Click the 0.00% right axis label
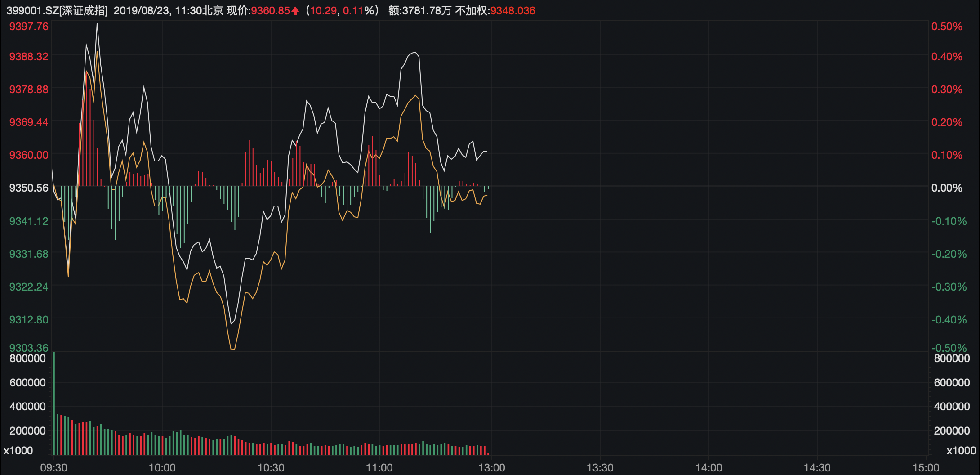The height and width of the screenshot is (475, 980). pos(947,188)
